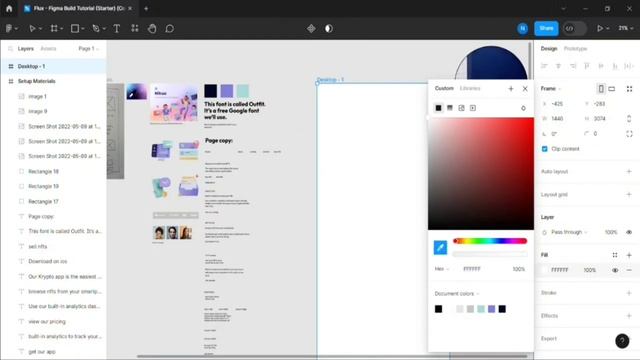640x360 pixels.
Task: Adjust the opacity slider
Action: [x=490, y=254]
